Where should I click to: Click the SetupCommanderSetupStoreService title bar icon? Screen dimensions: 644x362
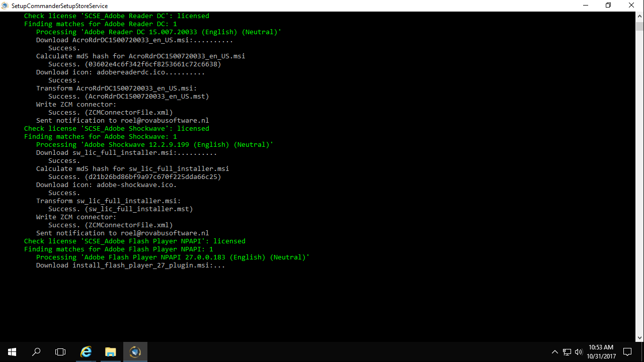pyautogui.click(x=5, y=6)
